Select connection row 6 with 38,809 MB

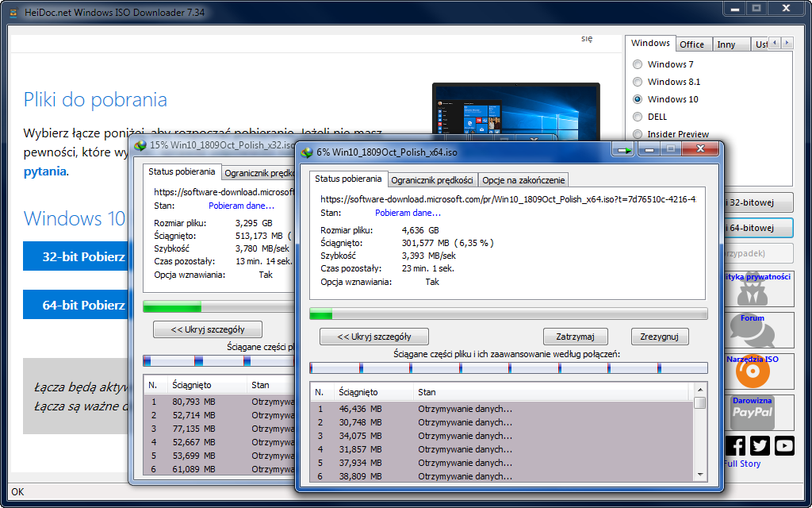(502, 476)
